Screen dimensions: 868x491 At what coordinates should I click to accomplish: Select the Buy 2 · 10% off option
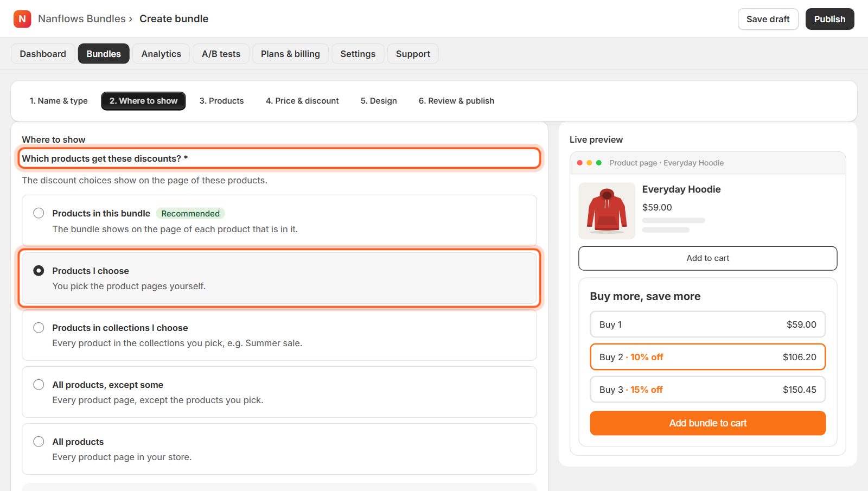(708, 357)
